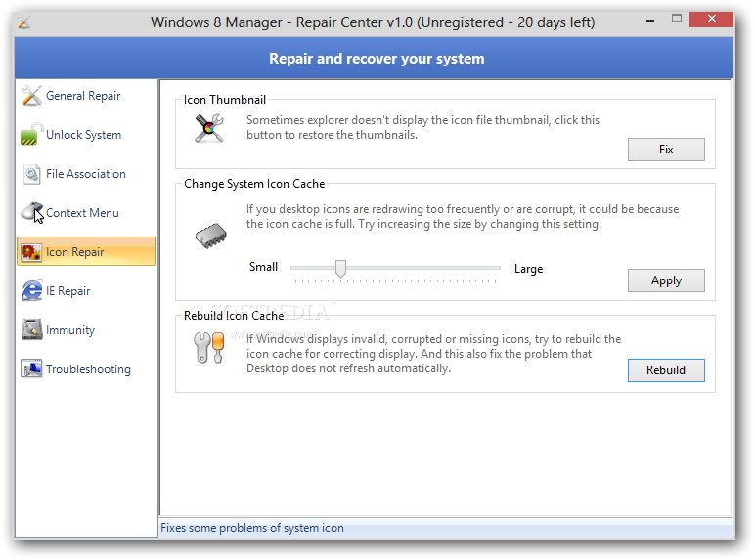Click the Icon Thumbnail tools icon
The width and height of the screenshot is (755, 560).
click(209, 128)
